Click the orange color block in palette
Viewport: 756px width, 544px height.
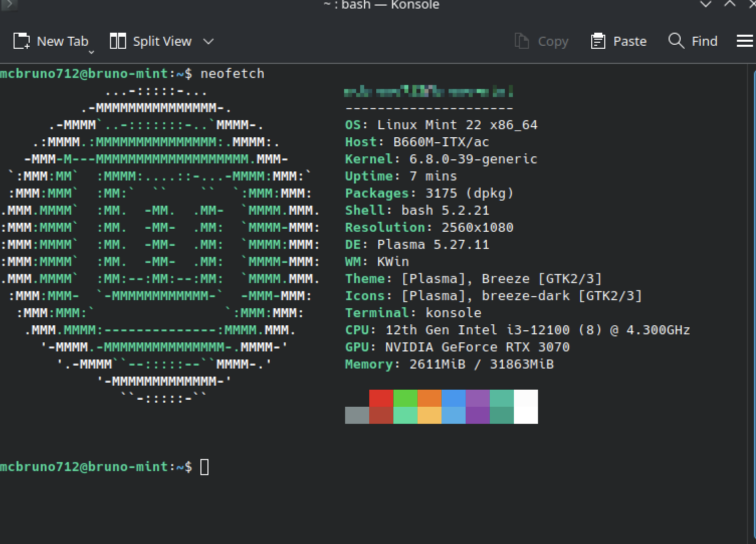[429, 398]
